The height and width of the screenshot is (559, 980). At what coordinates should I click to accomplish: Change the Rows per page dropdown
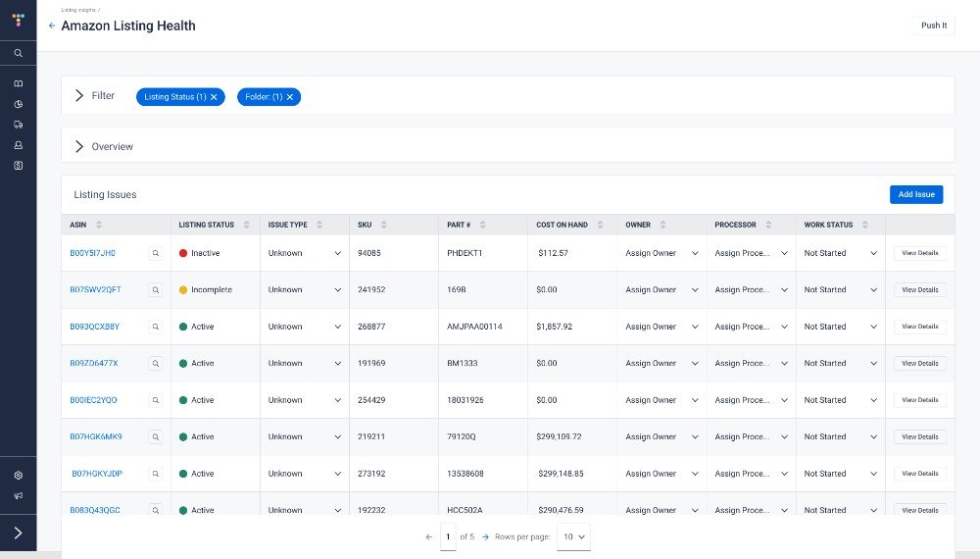coord(573,537)
